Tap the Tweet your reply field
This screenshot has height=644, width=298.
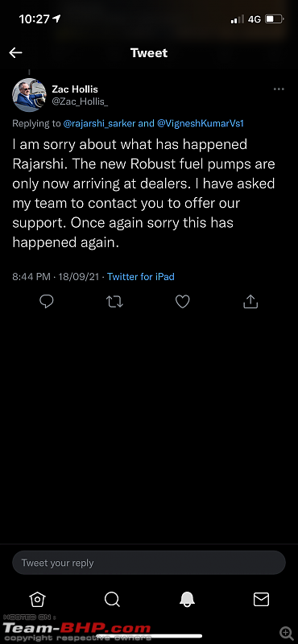[x=149, y=563]
